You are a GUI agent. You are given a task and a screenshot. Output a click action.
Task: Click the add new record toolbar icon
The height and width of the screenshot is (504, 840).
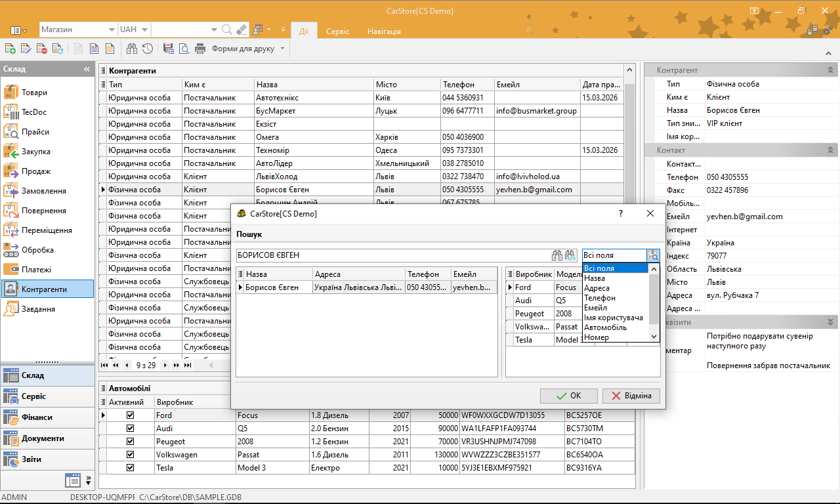10,48
